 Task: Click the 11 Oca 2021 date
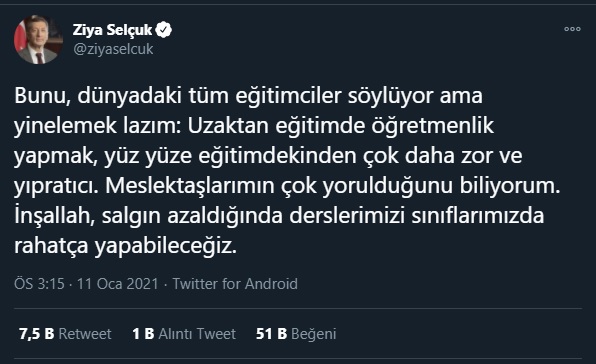tap(117, 284)
